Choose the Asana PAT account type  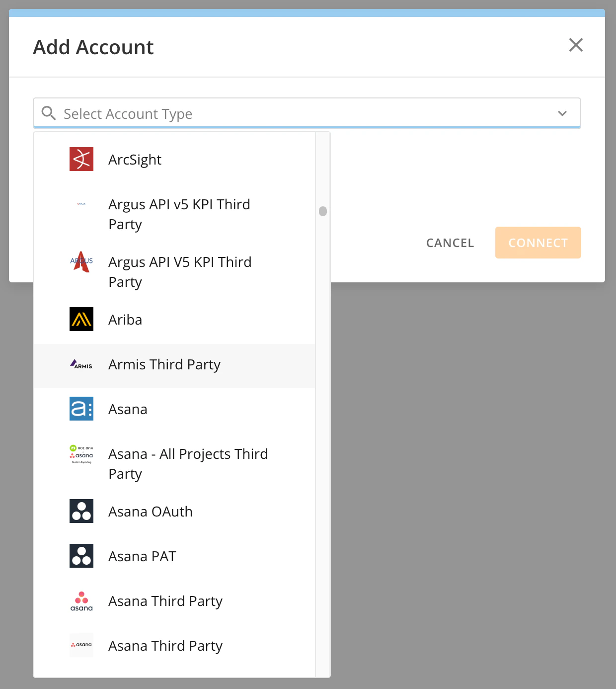tap(174, 556)
